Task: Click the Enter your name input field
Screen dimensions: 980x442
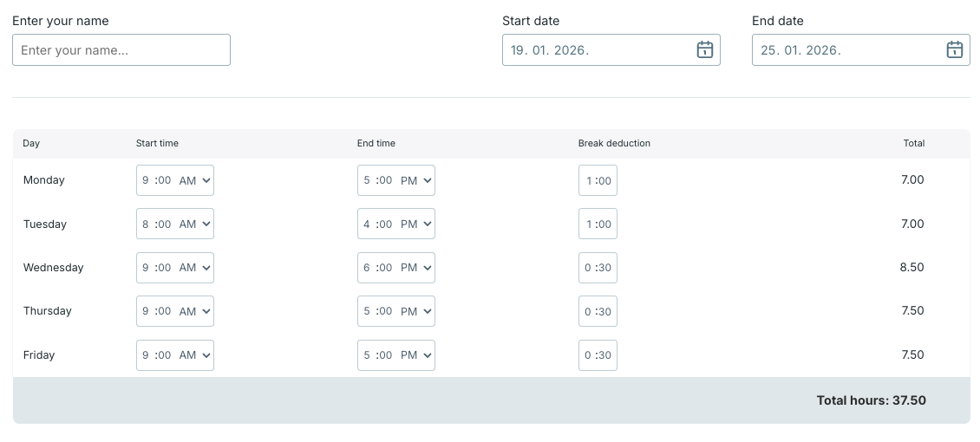Action: (121, 50)
